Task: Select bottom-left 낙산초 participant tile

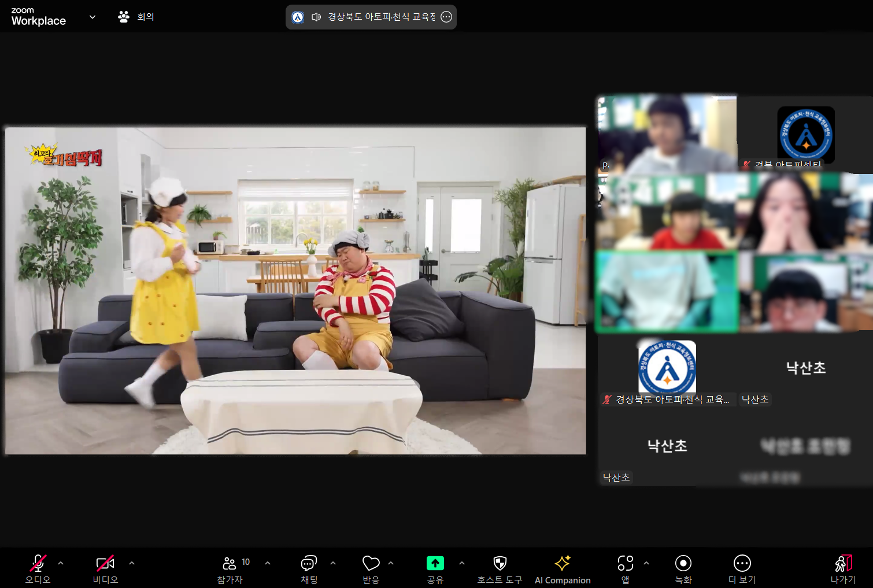Action: tap(667, 448)
